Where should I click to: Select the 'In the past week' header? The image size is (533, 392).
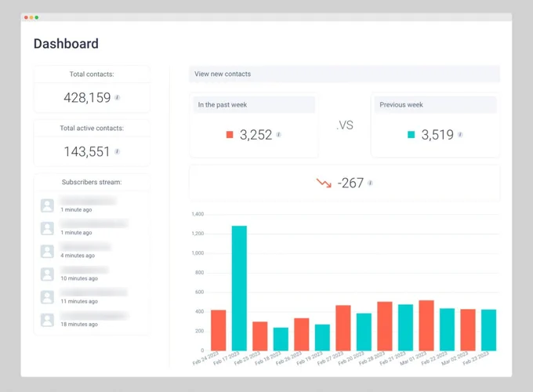254,105
